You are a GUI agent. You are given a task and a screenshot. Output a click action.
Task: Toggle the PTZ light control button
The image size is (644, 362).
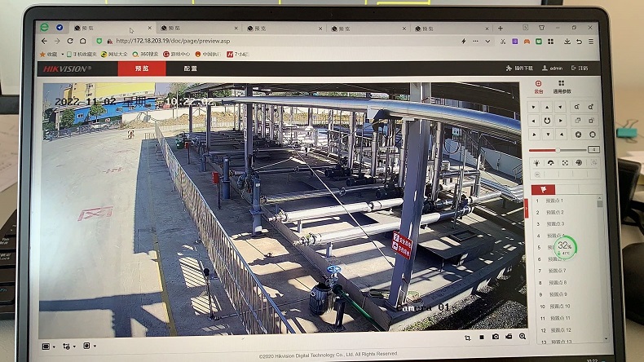click(x=536, y=163)
